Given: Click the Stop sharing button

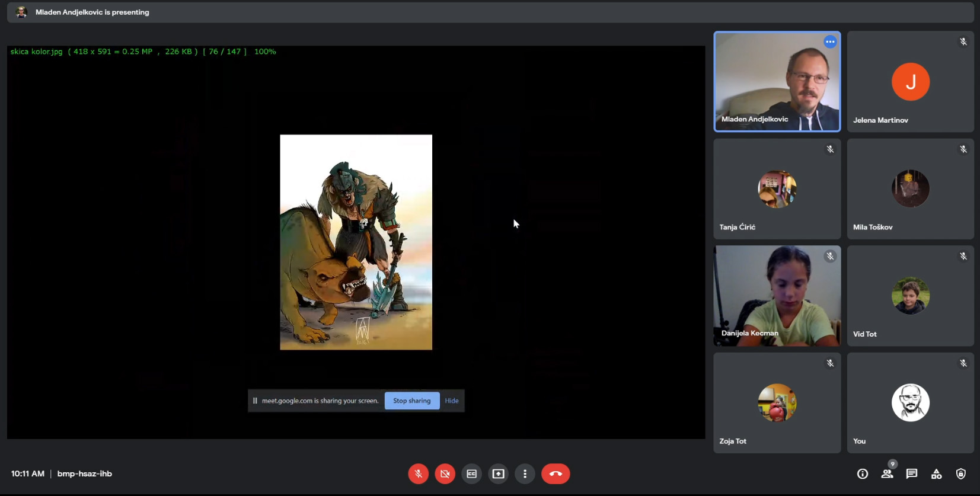Looking at the screenshot, I should click(412, 401).
